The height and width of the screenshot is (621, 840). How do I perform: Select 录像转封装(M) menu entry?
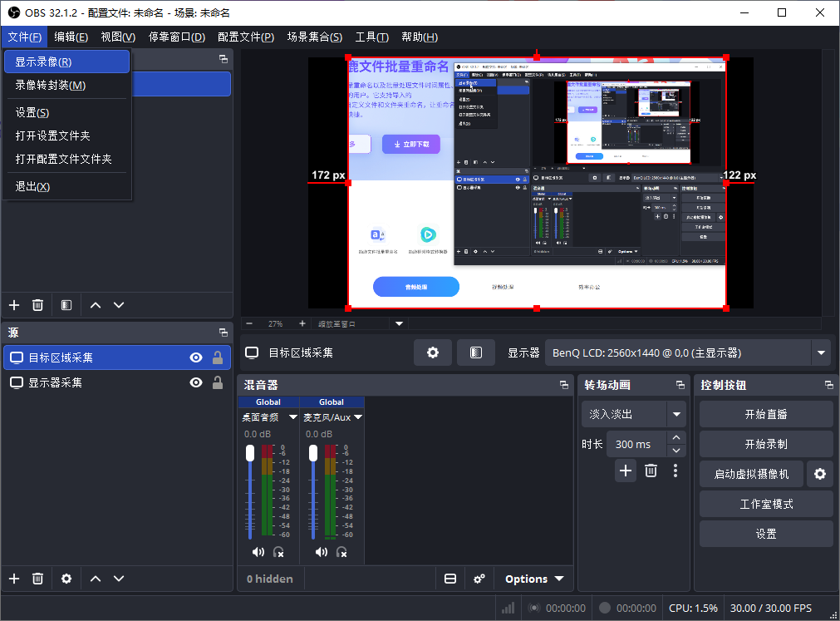pos(67,85)
